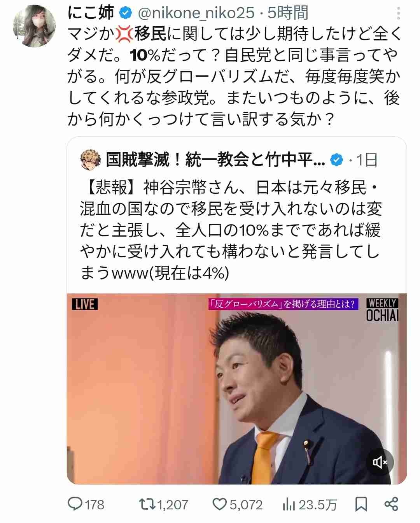Open the three-dot more options menu
The width and height of the screenshot is (420, 523).
tap(398, 14)
